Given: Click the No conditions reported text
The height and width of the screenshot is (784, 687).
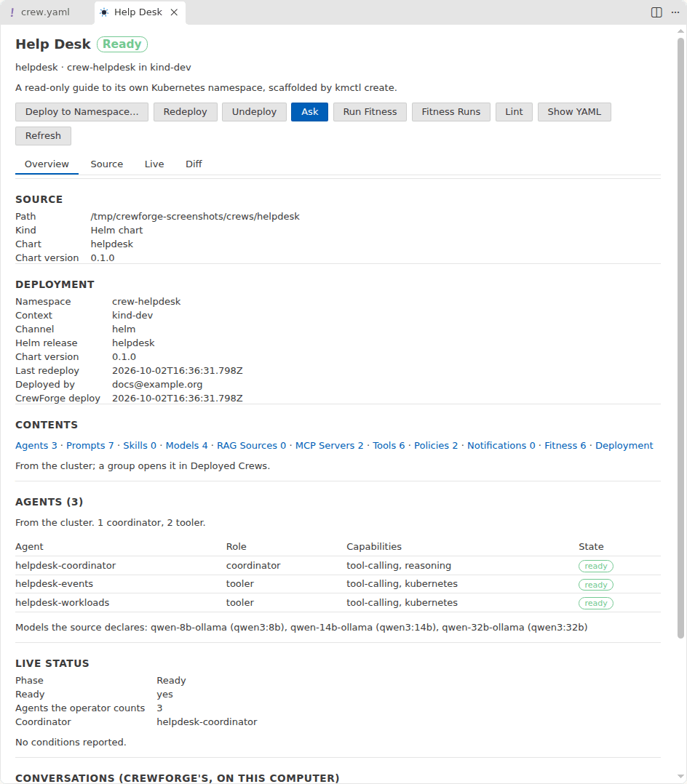Looking at the screenshot, I should coord(71,743).
